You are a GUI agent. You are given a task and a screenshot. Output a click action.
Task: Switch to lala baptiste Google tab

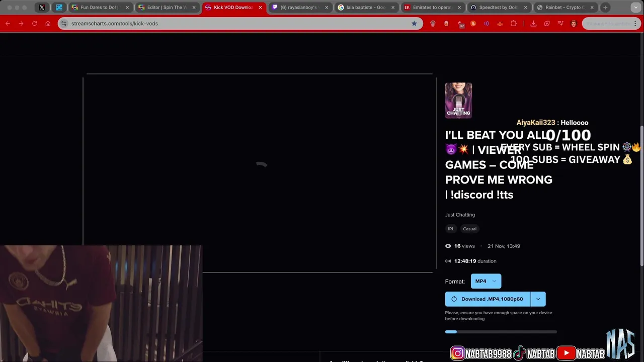(x=366, y=8)
